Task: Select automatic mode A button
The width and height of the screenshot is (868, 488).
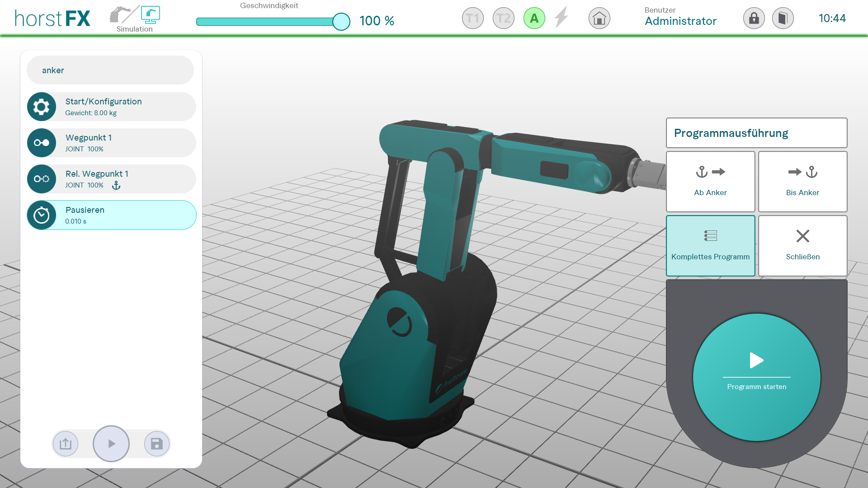Action: tap(534, 19)
